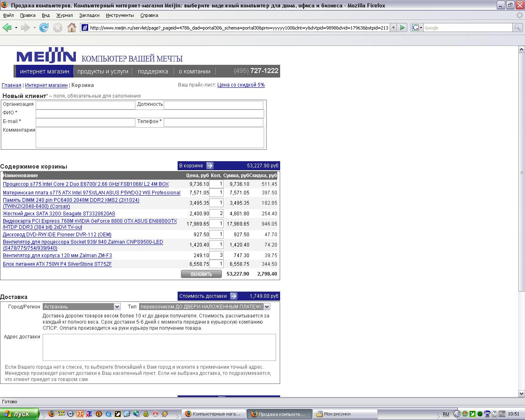Click the green circle tray icon

tap(480, 414)
